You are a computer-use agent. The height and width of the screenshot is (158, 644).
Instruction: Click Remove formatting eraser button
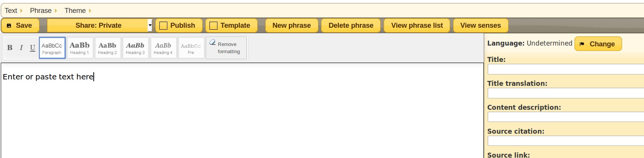pos(226,48)
